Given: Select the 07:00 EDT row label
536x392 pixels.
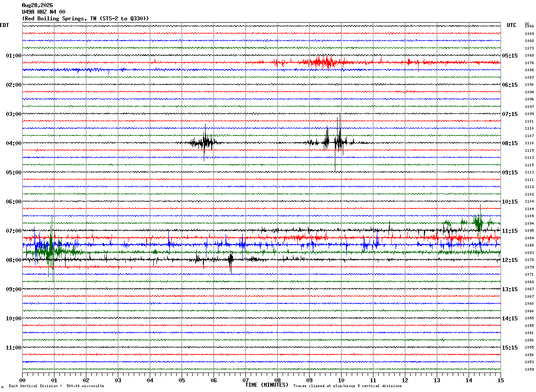Looking at the screenshot, I should tap(13, 231).
